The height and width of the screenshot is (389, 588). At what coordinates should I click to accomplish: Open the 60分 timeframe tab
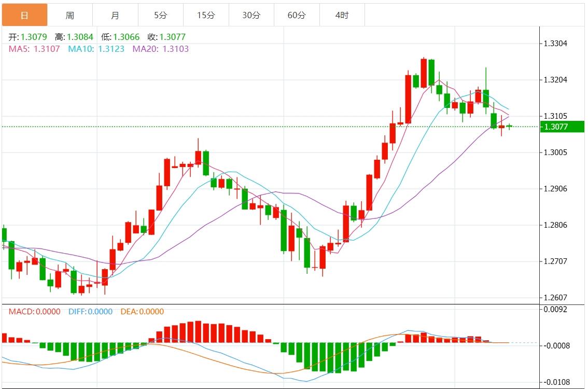pos(297,16)
